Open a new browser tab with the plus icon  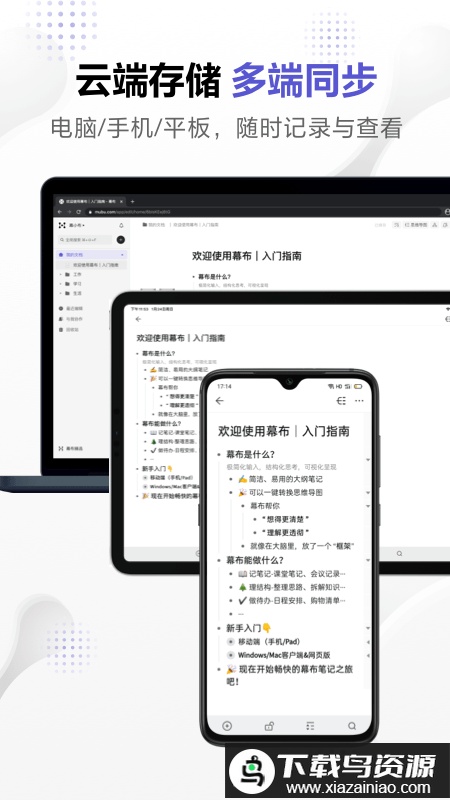tap(132, 202)
